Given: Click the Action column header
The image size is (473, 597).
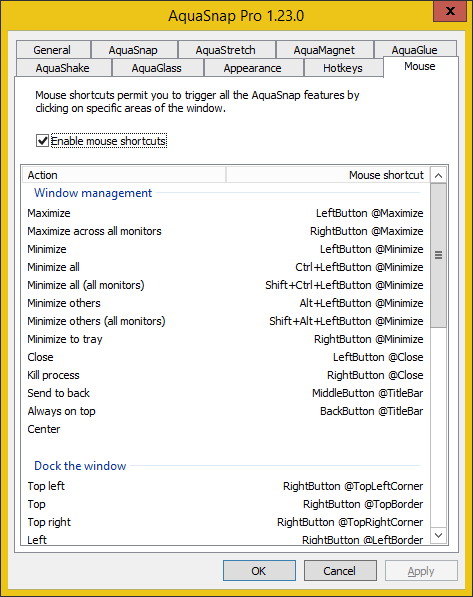Looking at the screenshot, I should click(124, 175).
